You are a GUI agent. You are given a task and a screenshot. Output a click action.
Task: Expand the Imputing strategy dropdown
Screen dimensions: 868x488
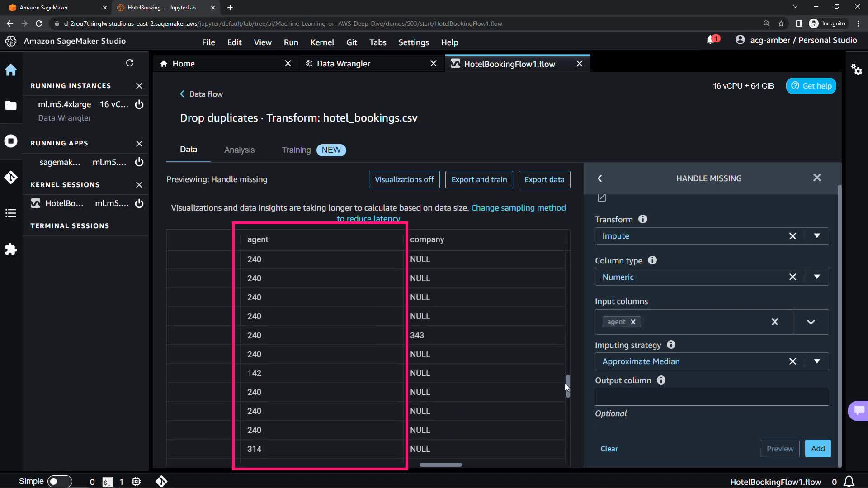tap(816, 361)
